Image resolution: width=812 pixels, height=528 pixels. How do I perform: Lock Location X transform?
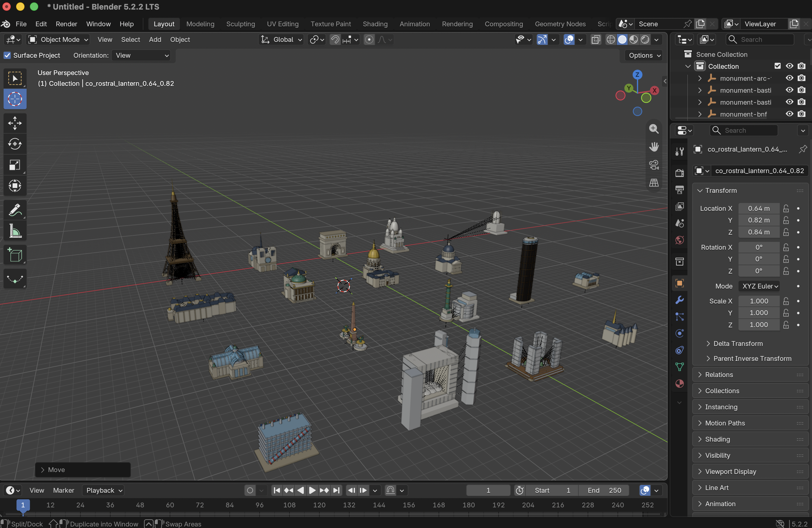(786, 208)
